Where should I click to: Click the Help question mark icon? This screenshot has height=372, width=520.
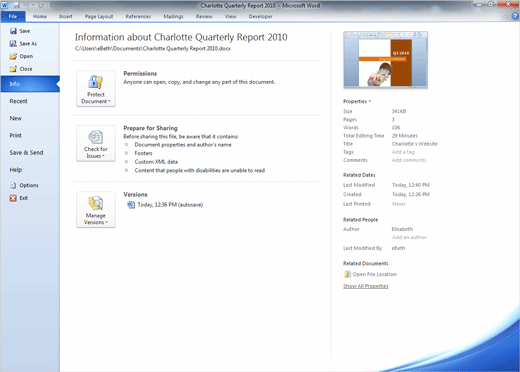pos(515,16)
